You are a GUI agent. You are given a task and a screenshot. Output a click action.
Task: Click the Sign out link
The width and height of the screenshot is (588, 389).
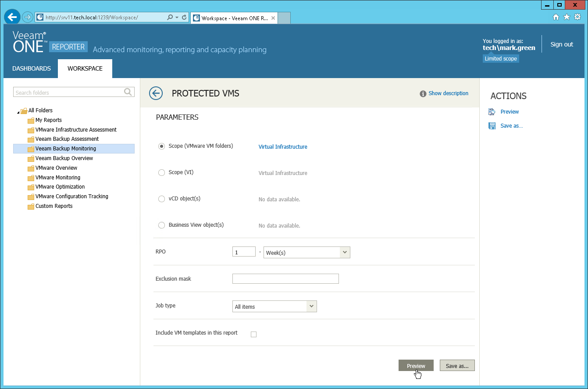562,44
